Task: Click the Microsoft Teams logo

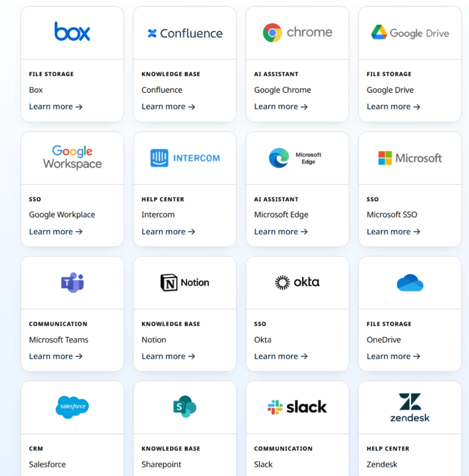Action: tap(72, 282)
